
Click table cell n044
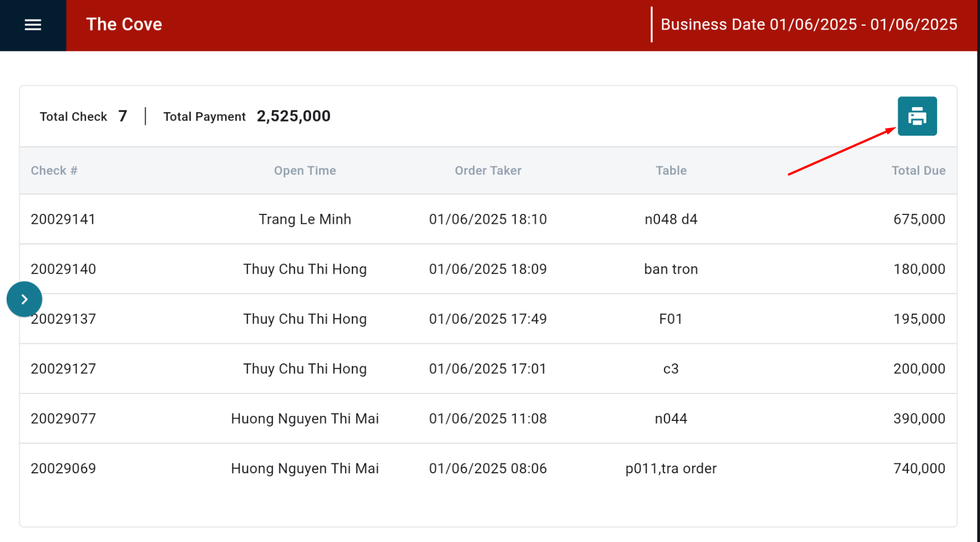point(671,419)
